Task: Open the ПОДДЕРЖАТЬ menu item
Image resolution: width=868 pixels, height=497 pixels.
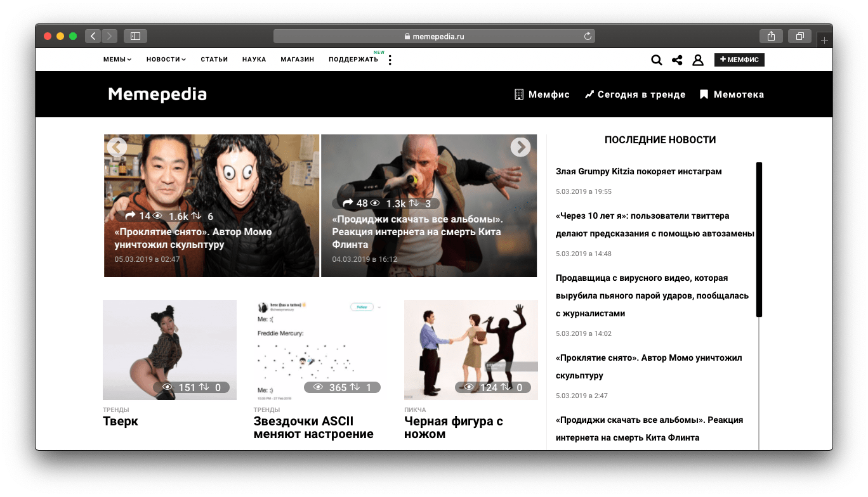Action: click(353, 60)
